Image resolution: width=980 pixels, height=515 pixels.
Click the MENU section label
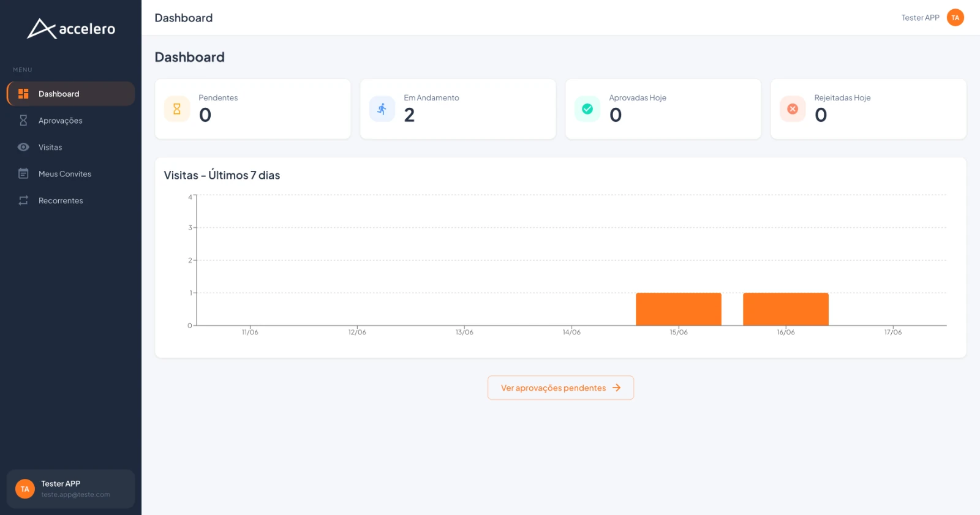tap(23, 70)
